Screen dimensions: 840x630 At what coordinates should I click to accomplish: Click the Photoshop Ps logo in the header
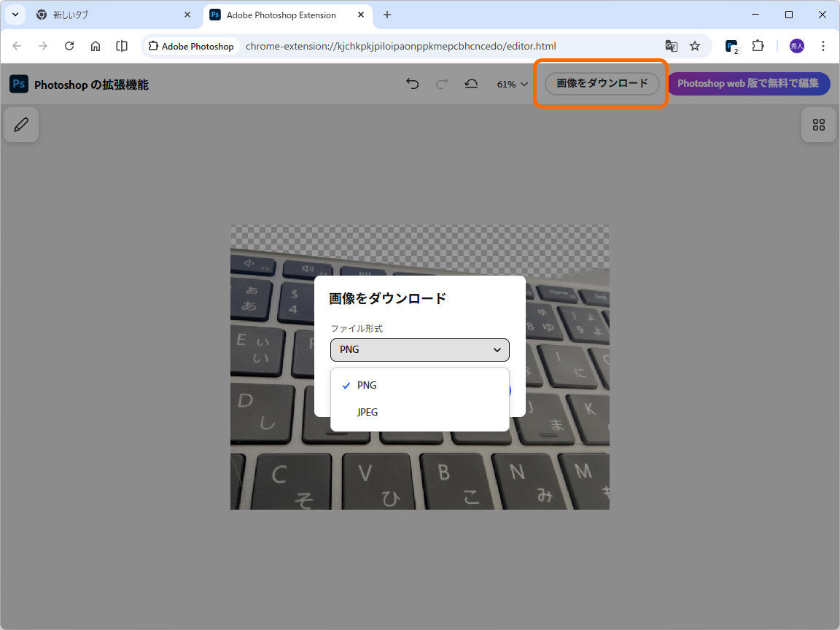point(18,84)
